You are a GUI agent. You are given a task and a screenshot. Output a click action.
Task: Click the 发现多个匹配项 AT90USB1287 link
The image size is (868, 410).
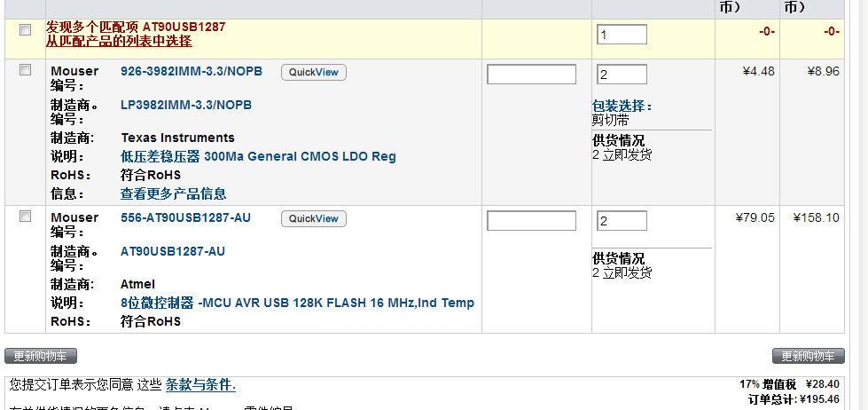click(x=136, y=27)
